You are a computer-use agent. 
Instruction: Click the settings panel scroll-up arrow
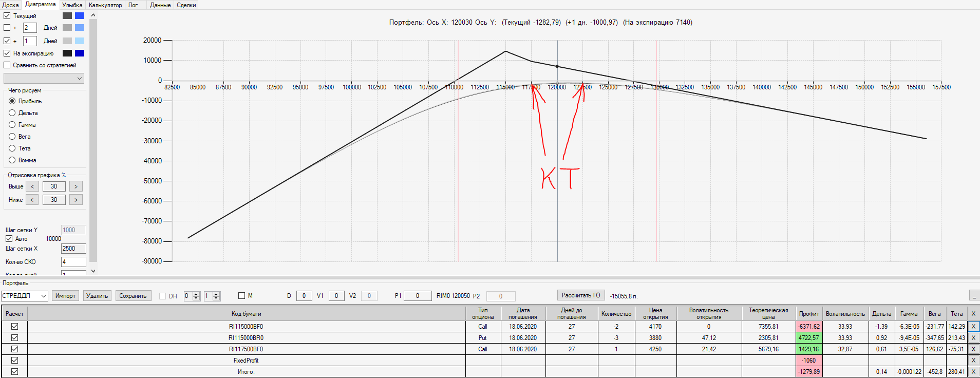click(93, 15)
